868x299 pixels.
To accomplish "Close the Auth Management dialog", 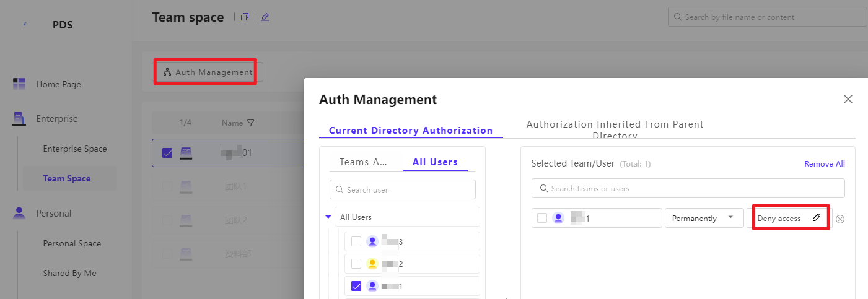I will coord(848,99).
